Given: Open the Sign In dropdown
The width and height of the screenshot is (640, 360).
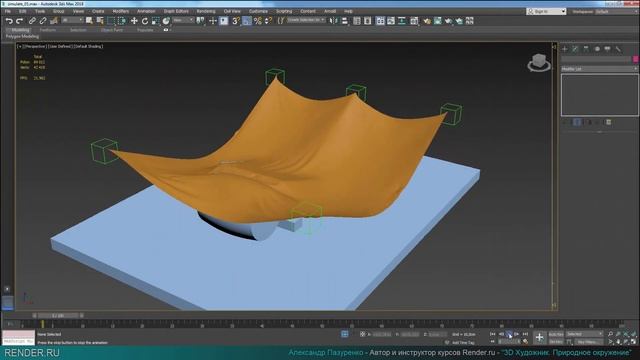Looking at the screenshot, I should (x=546, y=11).
